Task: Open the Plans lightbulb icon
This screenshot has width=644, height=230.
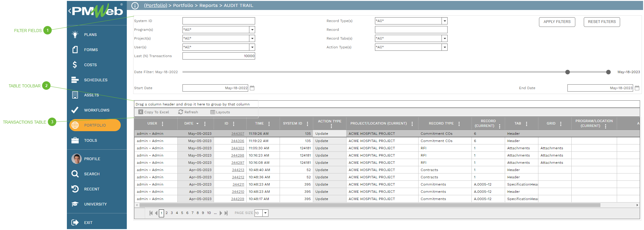Action: click(x=75, y=34)
